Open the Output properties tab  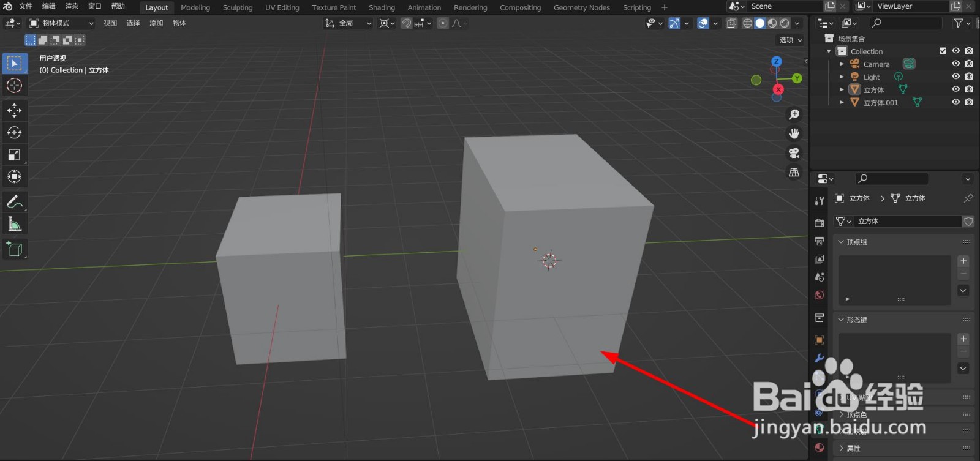coord(820,241)
